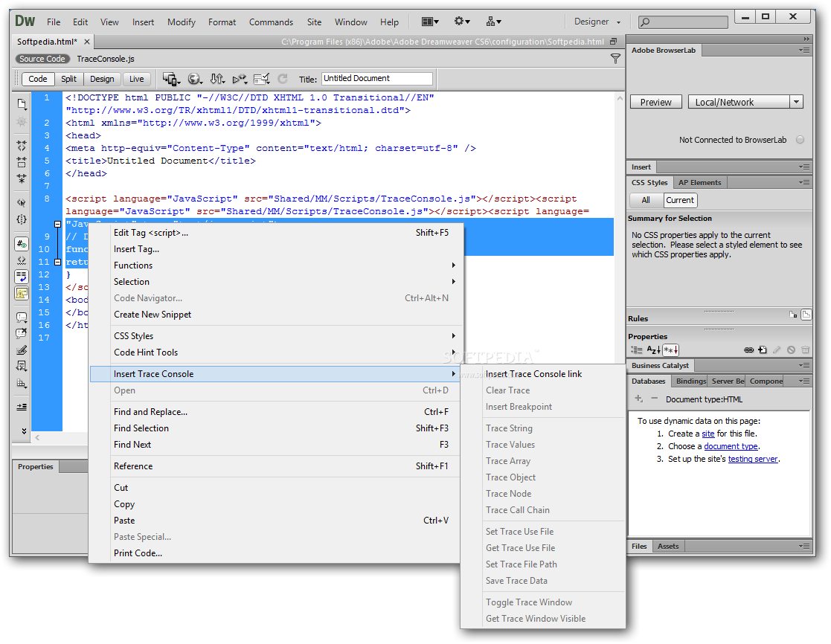Click the Source Code button

click(42, 59)
